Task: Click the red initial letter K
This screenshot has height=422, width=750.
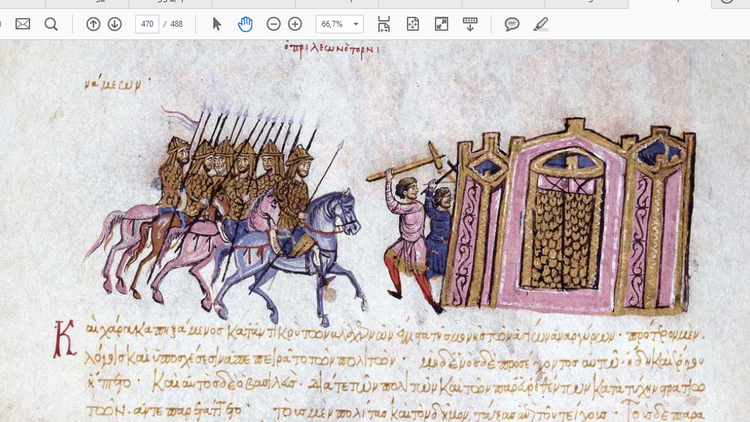Action: pyautogui.click(x=64, y=339)
